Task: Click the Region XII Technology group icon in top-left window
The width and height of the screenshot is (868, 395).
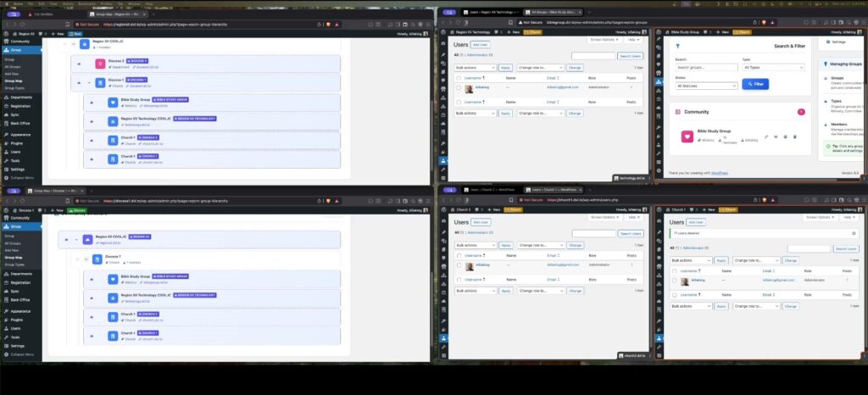Action: (x=113, y=120)
